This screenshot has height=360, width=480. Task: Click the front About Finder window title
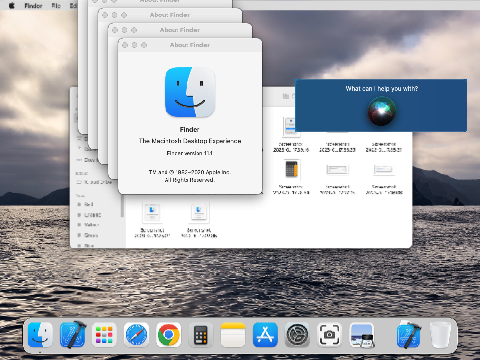click(x=190, y=45)
